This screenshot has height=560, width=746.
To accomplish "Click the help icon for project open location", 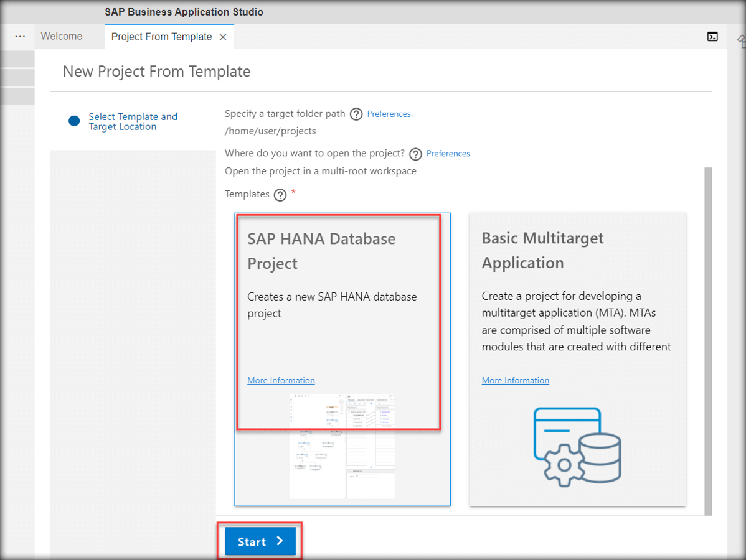I will click(x=415, y=154).
